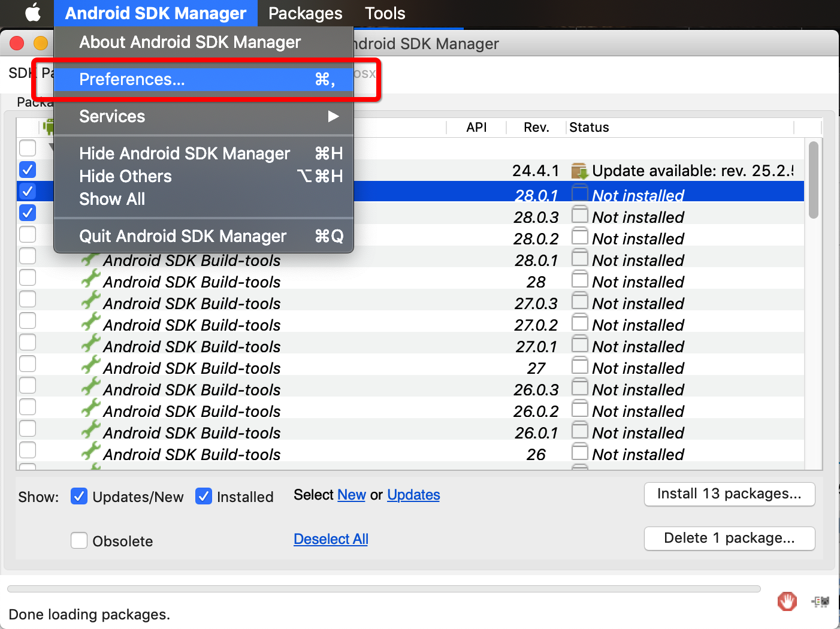This screenshot has height=629, width=840.
Task: Click the Deselect All link
Action: (331, 539)
